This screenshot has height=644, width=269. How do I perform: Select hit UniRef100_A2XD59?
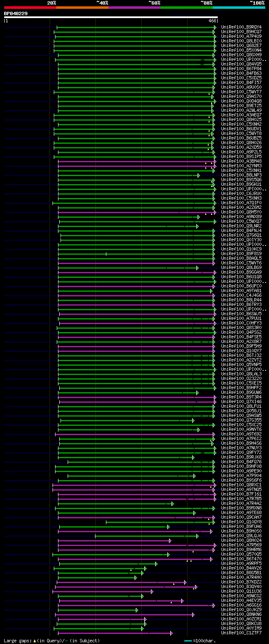[241, 148]
